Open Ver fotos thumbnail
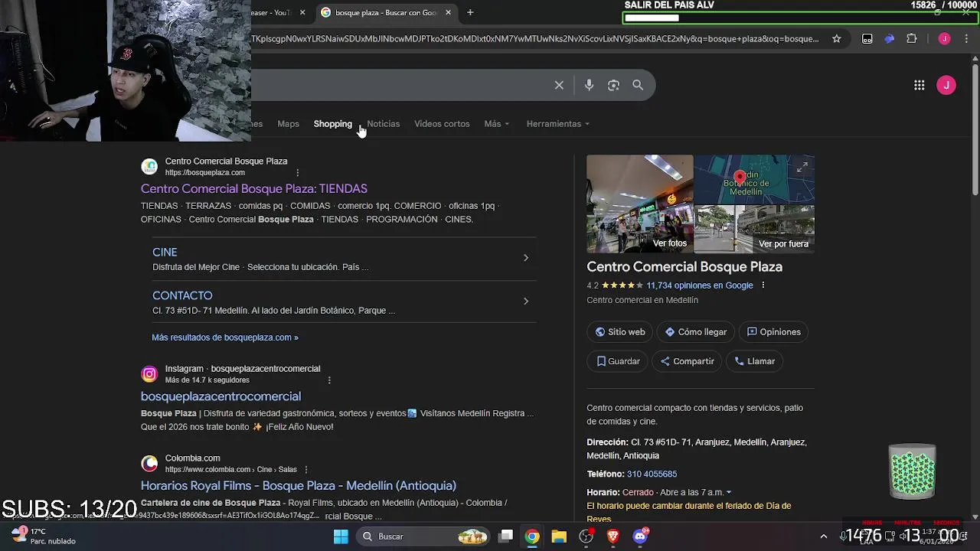 (x=640, y=204)
